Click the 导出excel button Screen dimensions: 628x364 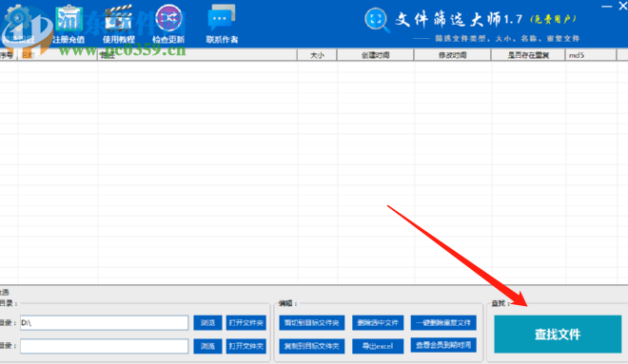[x=378, y=346]
